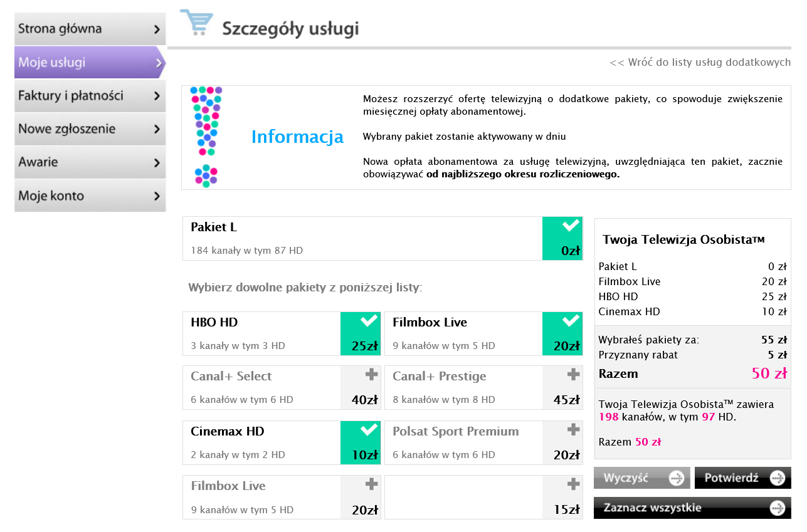Expand Faktury i płatności chevron arrow
Image resolution: width=807 pixels, height=532 pixels.
[156, 96]
